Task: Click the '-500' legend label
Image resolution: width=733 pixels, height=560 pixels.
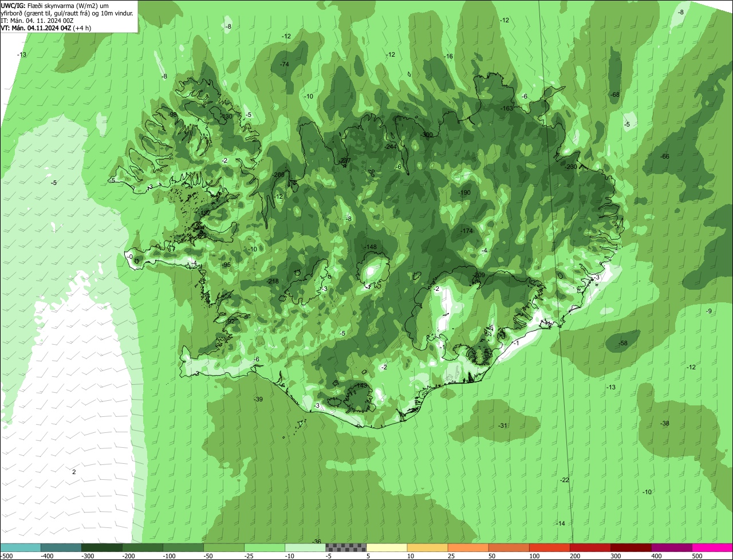Action: (7, 556)
